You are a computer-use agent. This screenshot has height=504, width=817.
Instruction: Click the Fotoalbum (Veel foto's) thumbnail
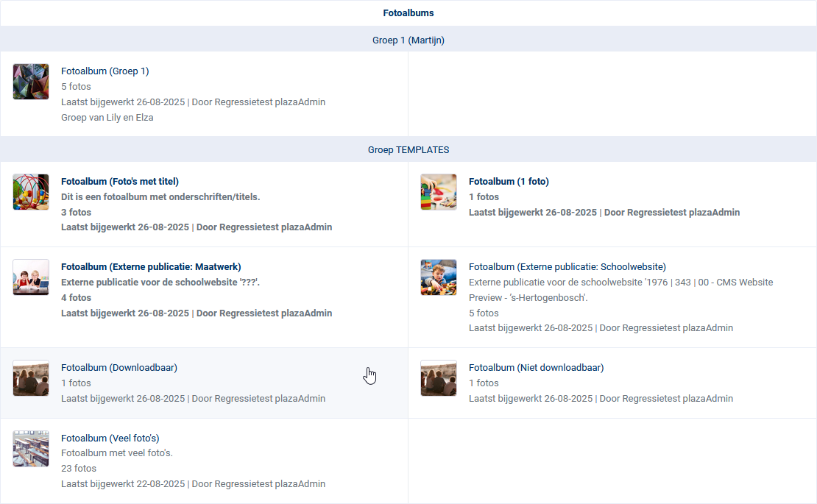point(31,449)
